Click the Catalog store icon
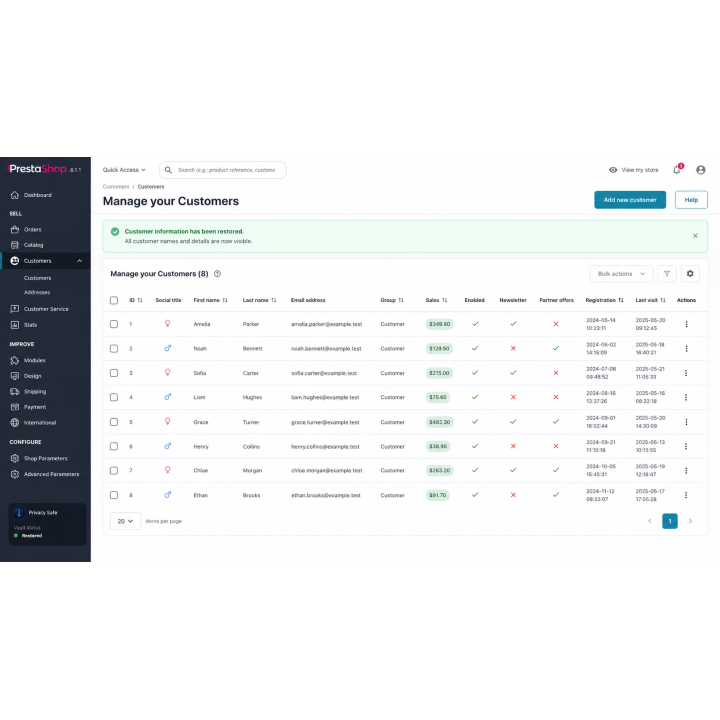The height and width of the screenshot is (720, 720). pos(15,245)
